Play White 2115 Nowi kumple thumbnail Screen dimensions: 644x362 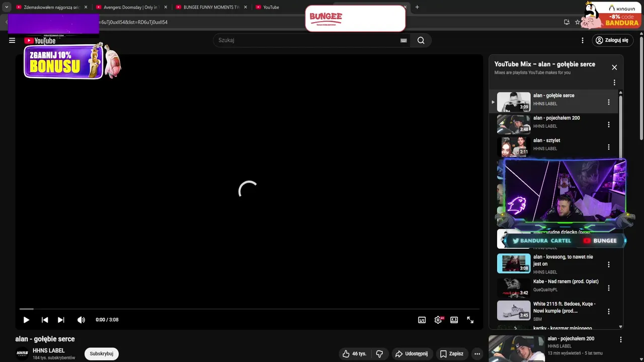[x=514, y=310]
